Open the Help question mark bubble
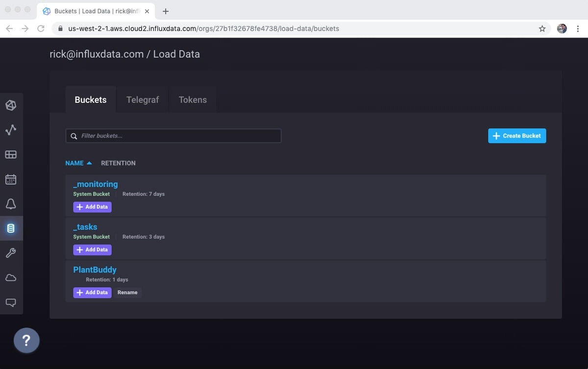 pos(26,340)
